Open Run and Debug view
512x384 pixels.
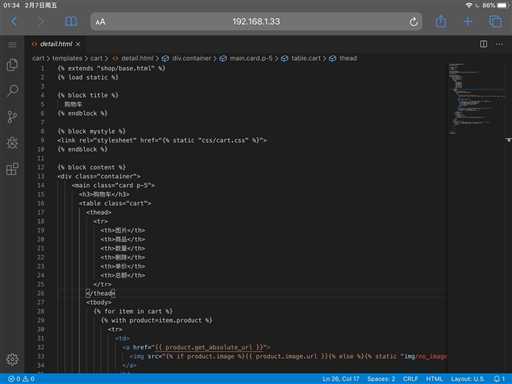click(12, 143)
